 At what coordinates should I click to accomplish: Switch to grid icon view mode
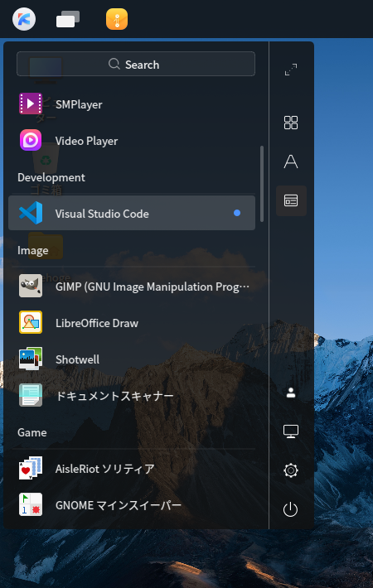click(291, 123)
